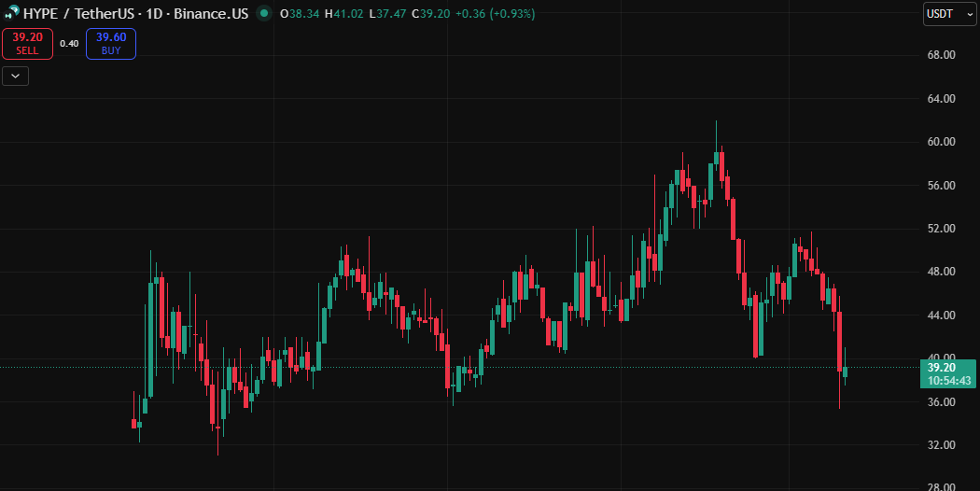Screen dimensions: 980x491
Task: Click the 52.00 price axis label
Action: [x=940, y=228]
